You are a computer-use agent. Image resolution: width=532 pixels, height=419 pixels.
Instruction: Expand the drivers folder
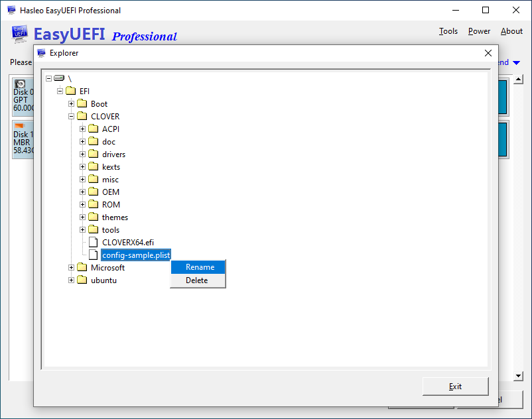click(82, 154)
